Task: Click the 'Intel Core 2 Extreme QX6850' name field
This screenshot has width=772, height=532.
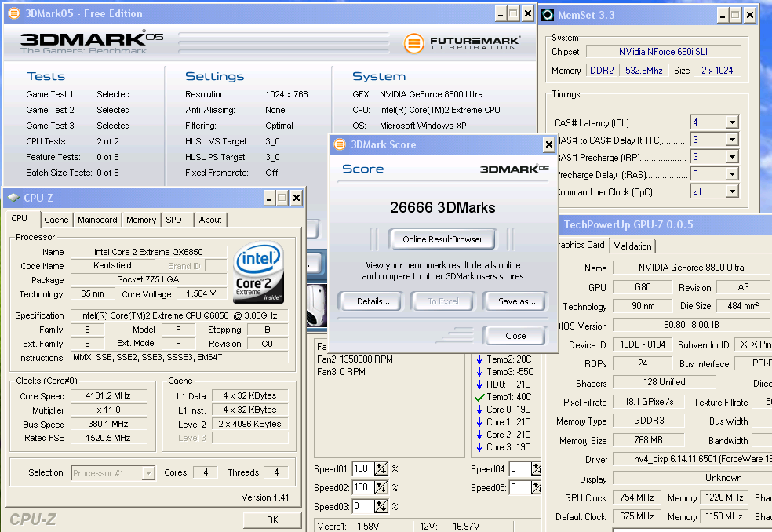Action: (149, 252)
